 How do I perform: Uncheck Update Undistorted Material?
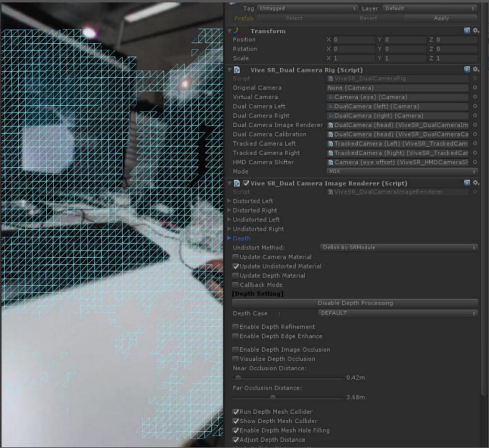236,266
